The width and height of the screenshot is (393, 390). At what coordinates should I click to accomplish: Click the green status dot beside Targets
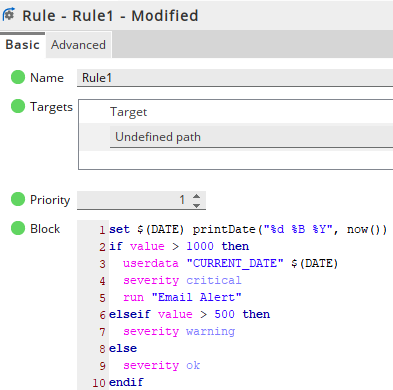(x=18, y=106)
